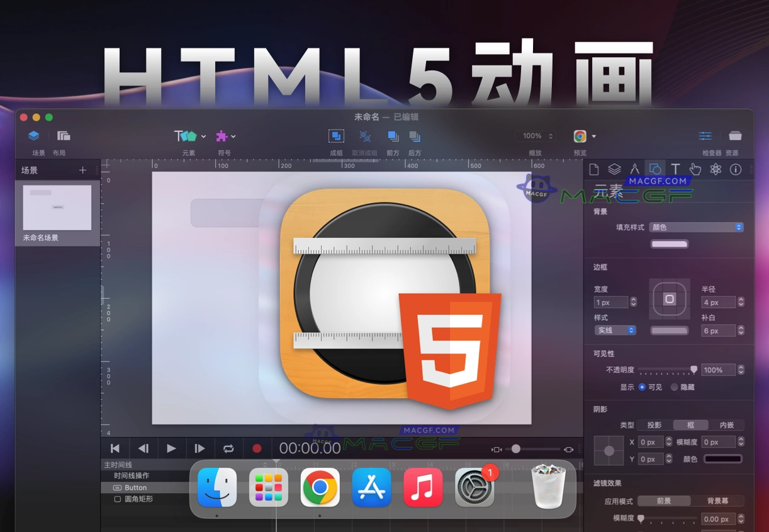
Task: Switch to Metrics compass inspector tab
Action: (x=634, y=169)
